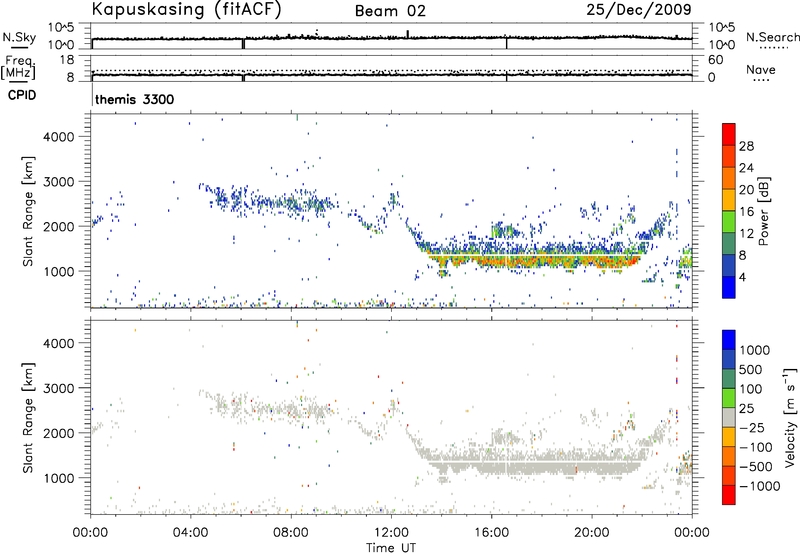Click the '28' value on the power scale
Image resolution: width=800 pixels, height=554 pixels.
[746, 146]
